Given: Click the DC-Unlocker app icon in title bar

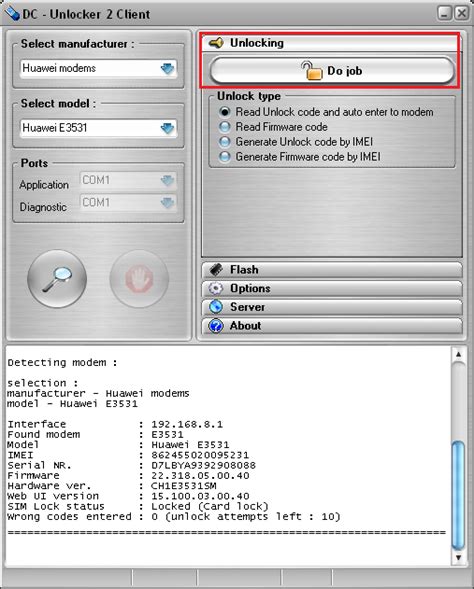Looking at the screenshot, I should tap(12, 14).
